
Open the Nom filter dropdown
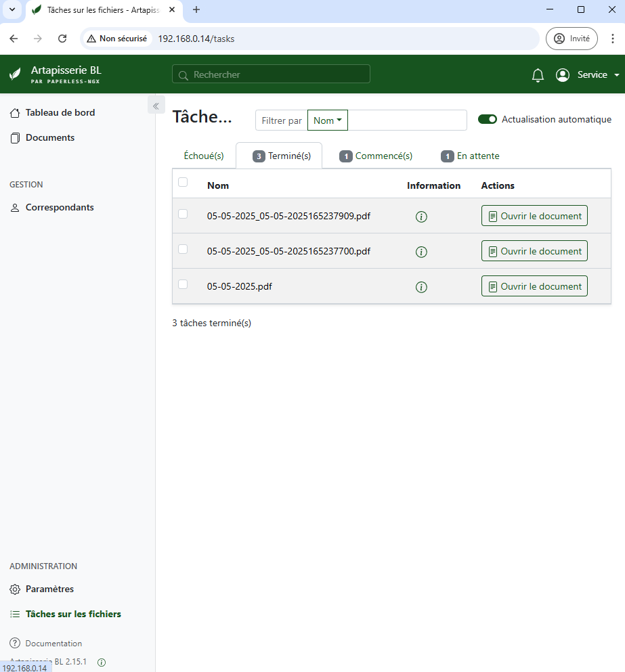[328, 120]
